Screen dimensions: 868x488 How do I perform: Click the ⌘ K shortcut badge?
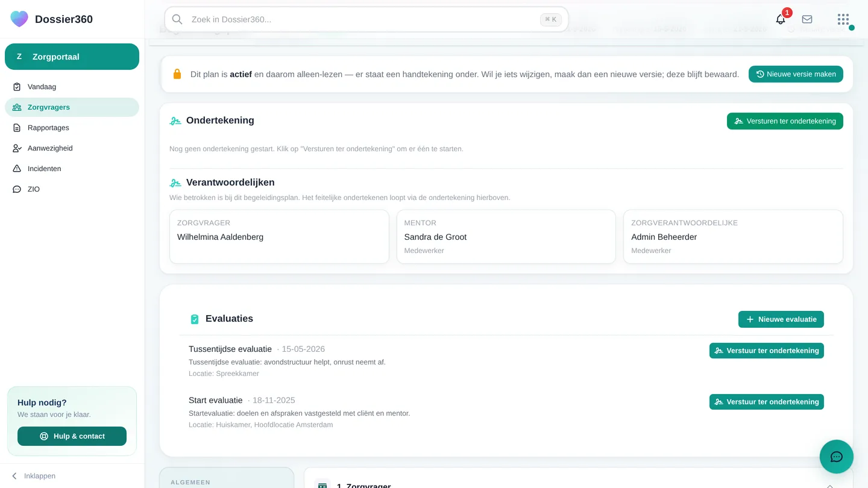point(550,19)
